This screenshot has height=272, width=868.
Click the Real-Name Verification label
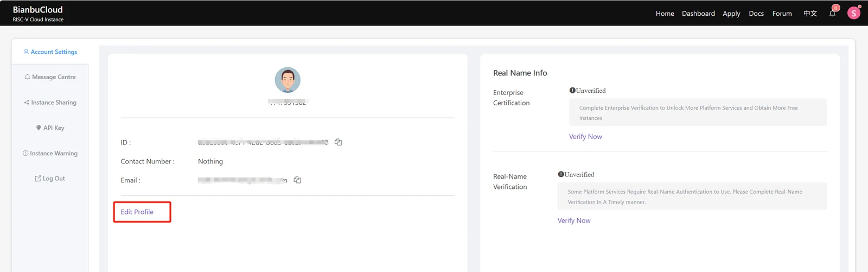click(510, 181)
